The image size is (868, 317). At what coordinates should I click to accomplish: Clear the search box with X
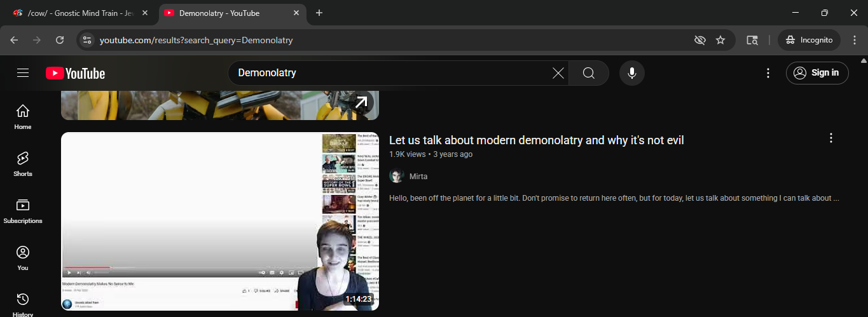click(558, 73)
